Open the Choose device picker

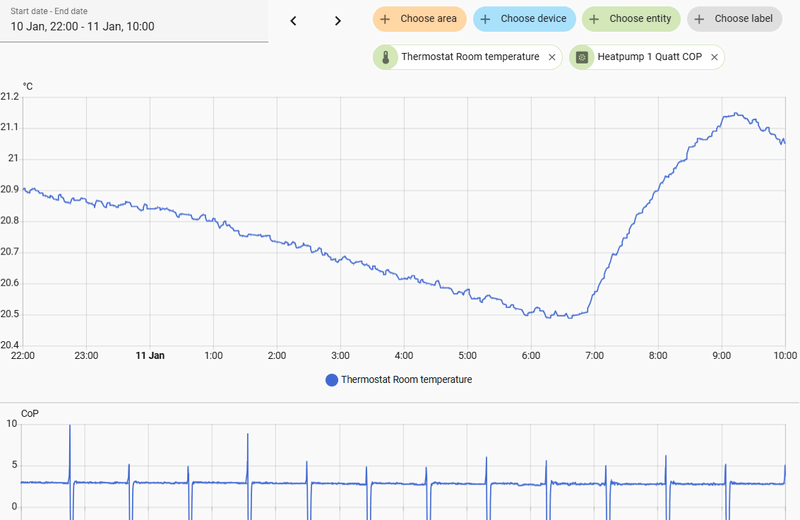coord(524,19)
